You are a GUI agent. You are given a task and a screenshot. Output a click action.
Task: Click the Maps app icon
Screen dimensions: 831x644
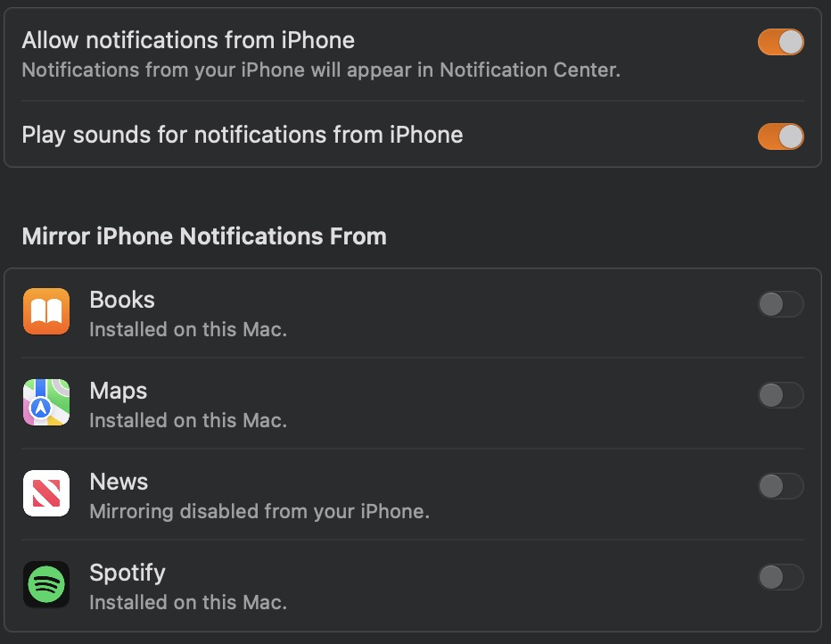[x=46, y=402]
